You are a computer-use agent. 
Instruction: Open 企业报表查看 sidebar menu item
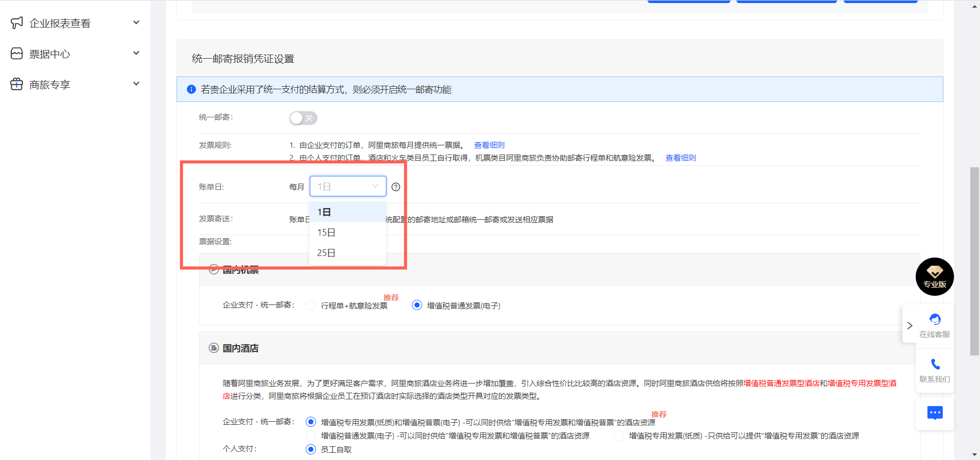75,23
